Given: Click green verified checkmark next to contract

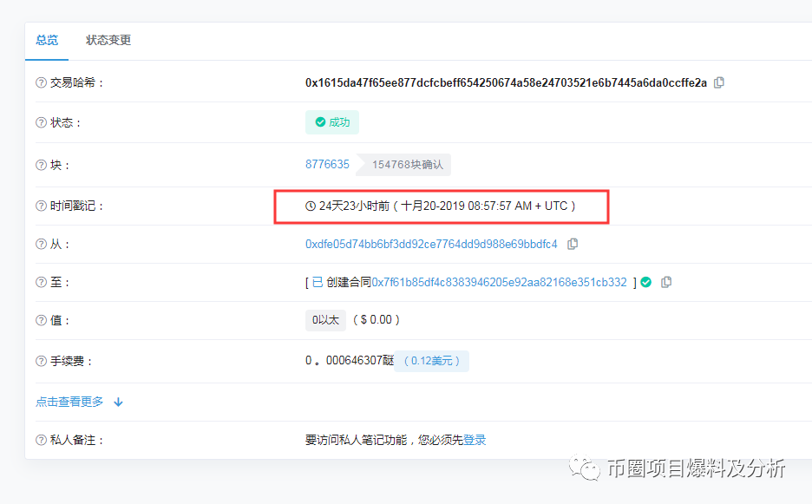Looking at the screenshot, I should click(x=645, y=282).
